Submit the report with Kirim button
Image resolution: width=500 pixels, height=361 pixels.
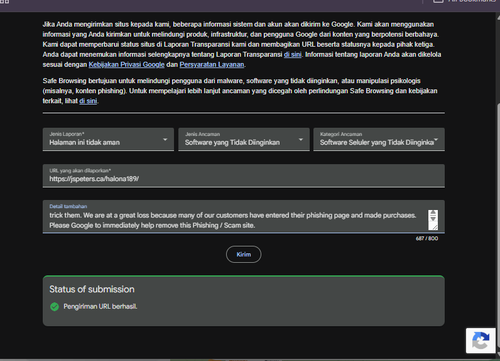click(244, 254)
